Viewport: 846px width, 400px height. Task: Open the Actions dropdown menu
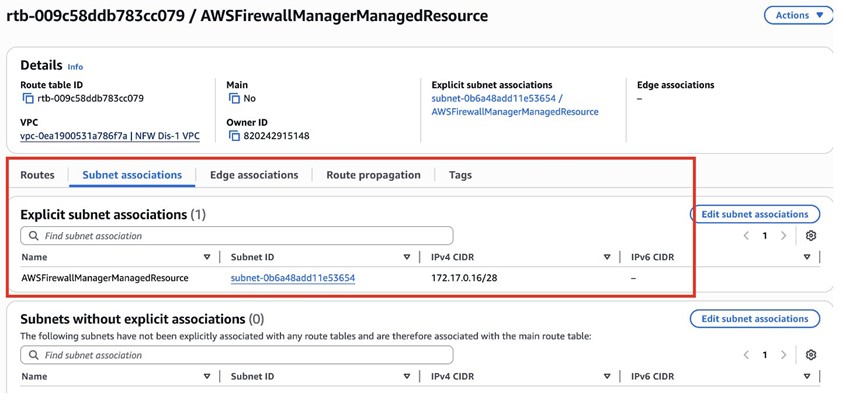pyautogui.click(x=797, y=15)
